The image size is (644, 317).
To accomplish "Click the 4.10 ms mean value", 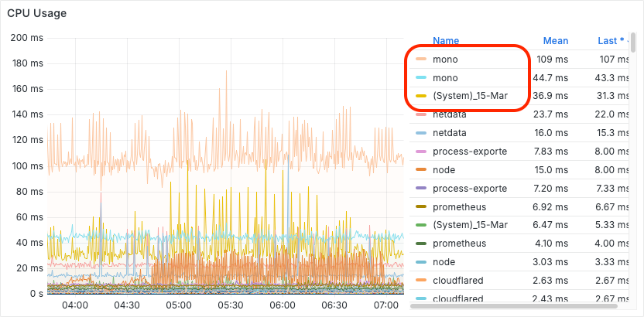I will pyautogui.click(x=550, y=244).
